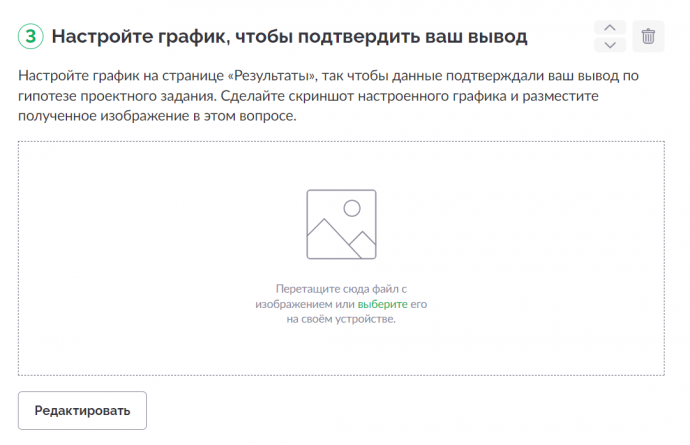690x445 pixels.
Task: Click the description paragraph starting «Настройте график на»
Action: (x=328, y=96)
